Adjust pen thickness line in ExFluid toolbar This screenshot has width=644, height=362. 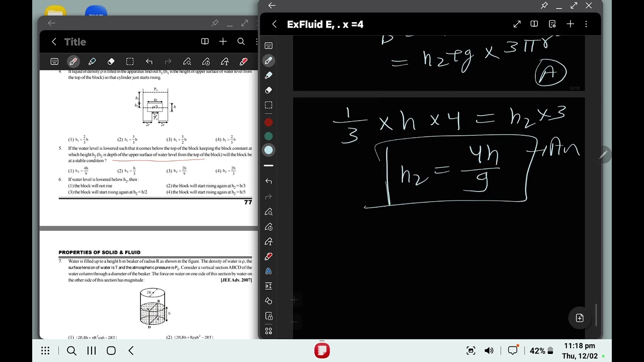point(269,165)
